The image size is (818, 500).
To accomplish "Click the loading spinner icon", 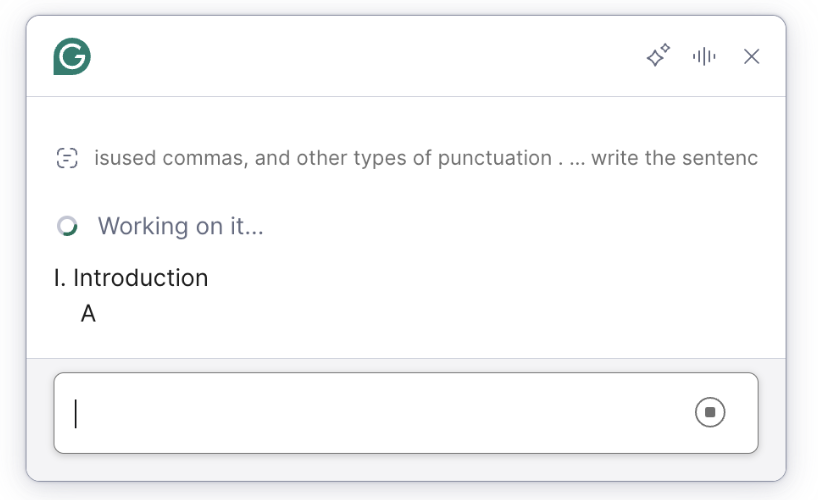I will (x=67, y=226).
